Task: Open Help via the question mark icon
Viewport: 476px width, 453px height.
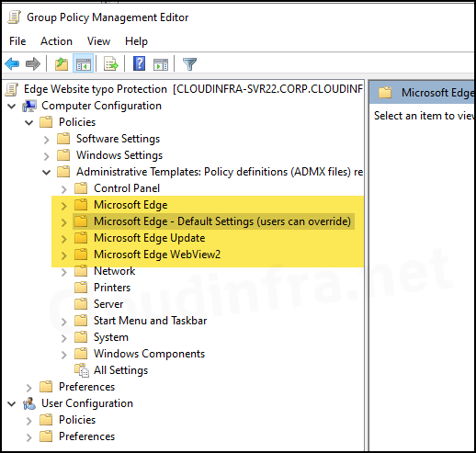Action: click(139, 63)
